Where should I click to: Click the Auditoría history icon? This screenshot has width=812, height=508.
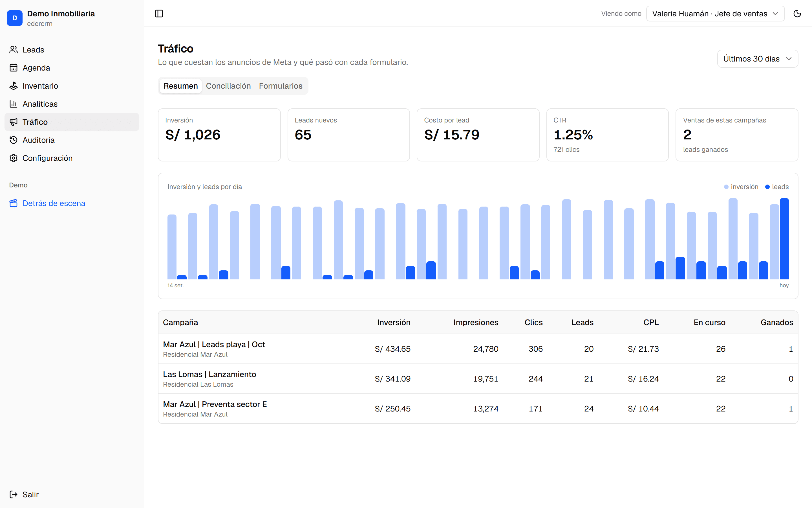pos(14,140)
